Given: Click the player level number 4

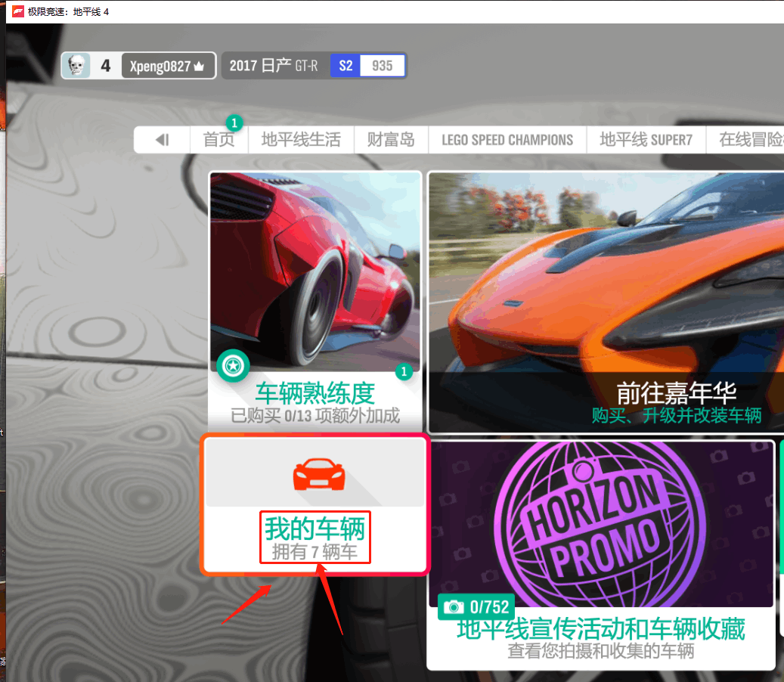Looking at the screenshot, I should tap(106, 66).
